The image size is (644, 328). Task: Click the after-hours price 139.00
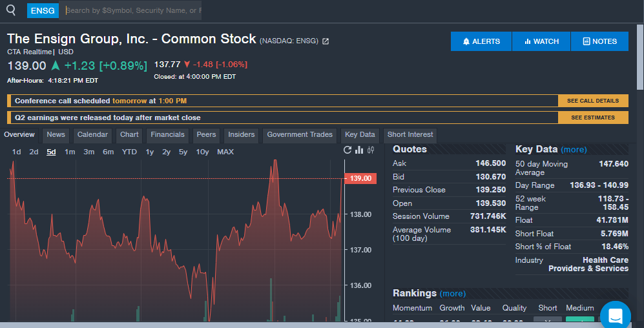click(26, 66)
